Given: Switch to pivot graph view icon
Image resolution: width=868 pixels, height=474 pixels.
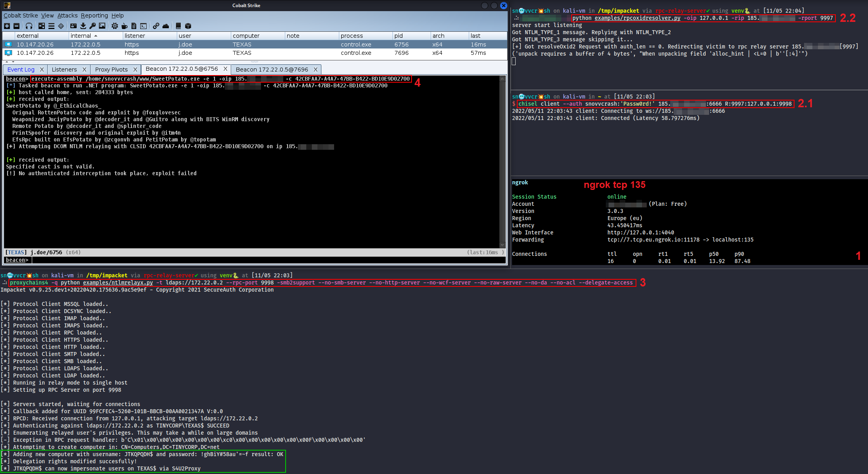Looking at the screenshot, I should click(41, 26).
